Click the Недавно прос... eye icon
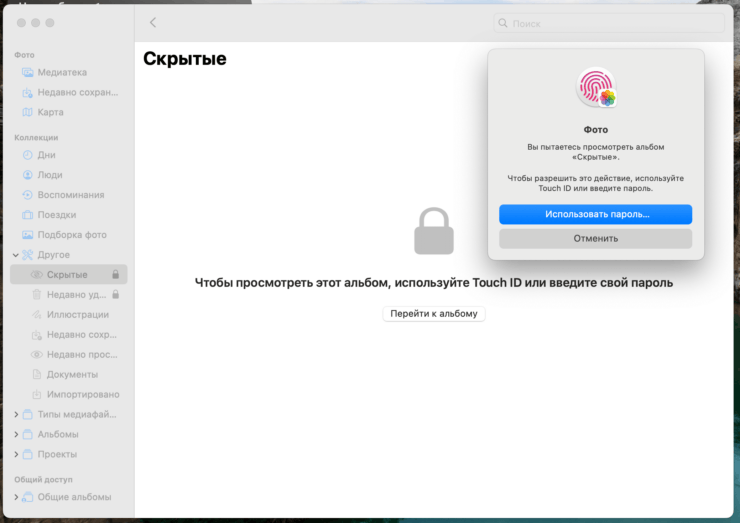The height and width of the screenshot is (523, 740). pos(37,354)
